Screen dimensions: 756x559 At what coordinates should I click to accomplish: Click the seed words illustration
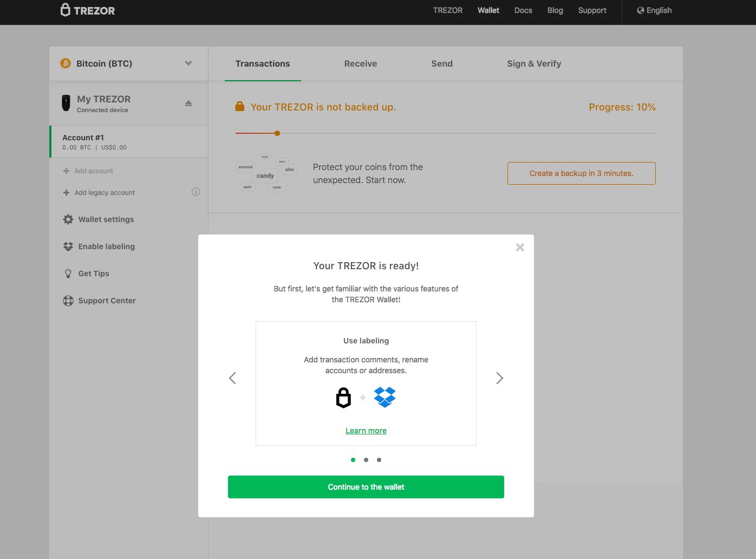point(266,173)
